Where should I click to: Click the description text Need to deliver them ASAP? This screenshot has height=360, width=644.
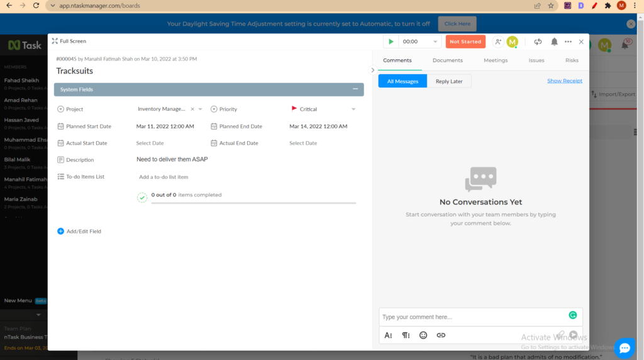[172, 159]
